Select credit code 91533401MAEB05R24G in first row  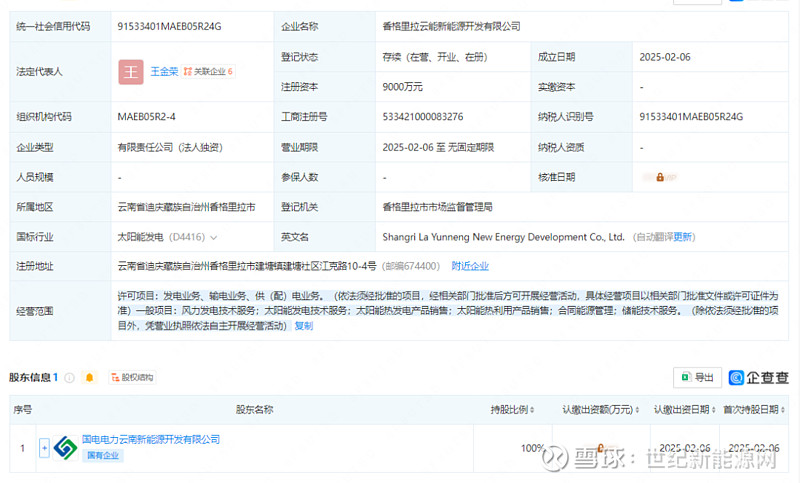tap(169, 27)
